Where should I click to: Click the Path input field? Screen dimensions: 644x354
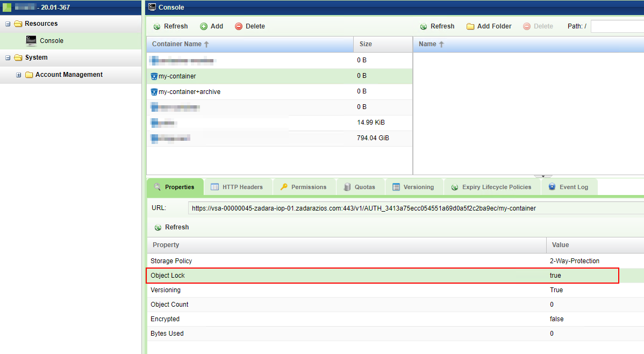click(617, 26)
